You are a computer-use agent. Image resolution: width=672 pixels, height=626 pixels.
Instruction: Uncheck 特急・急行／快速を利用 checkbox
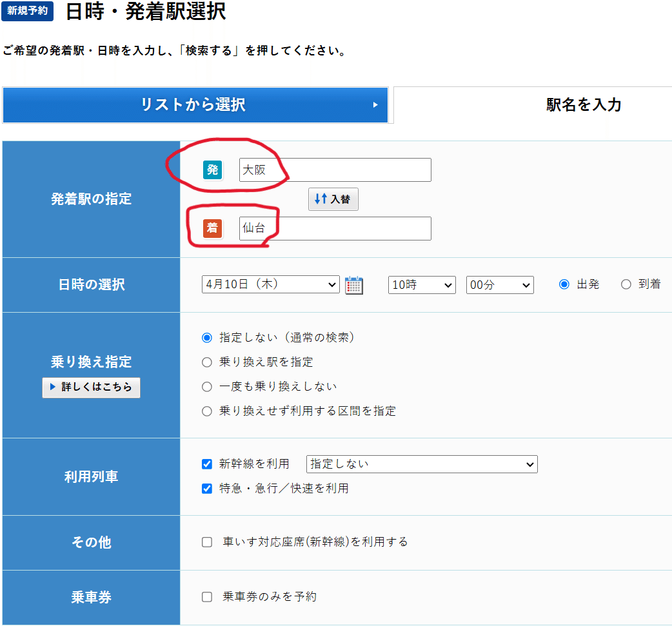(x=207, y=488)
